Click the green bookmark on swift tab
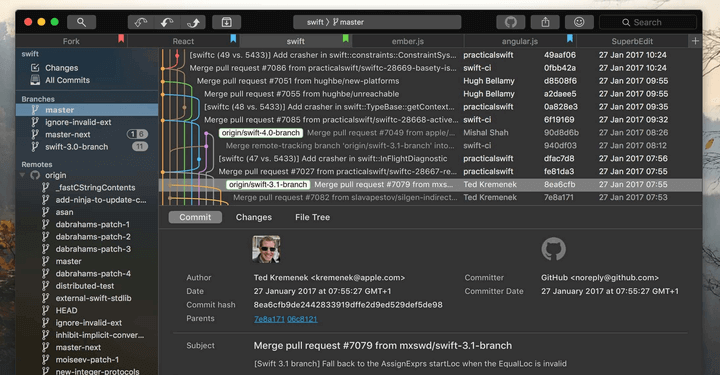 tap(346, 39)
